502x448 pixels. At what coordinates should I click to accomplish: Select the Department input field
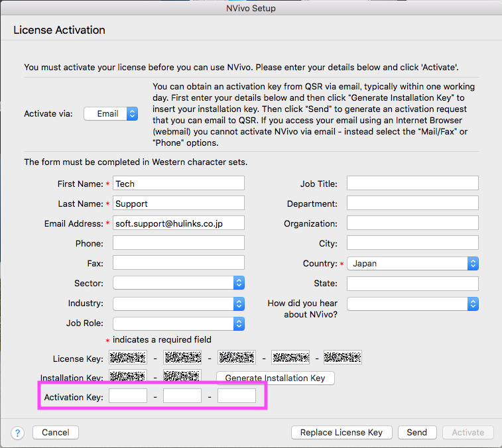pyautogui.click(x=412, y=203)
